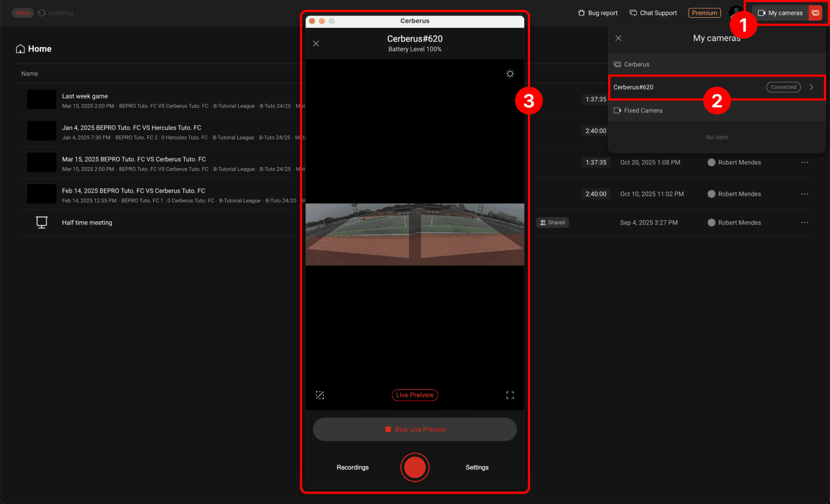830x504 pixels.
Task: Click the offline status badge
Action: point(23,13)
